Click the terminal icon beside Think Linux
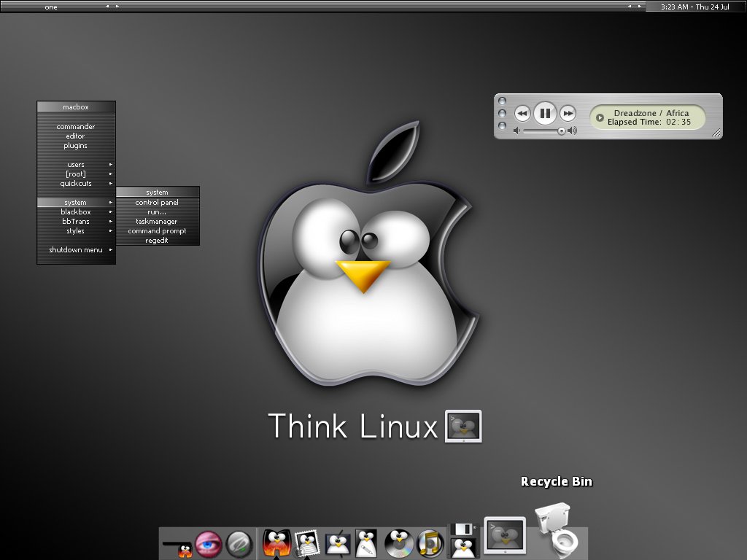This screenshot has height=560, width=747. coord(463,426)
